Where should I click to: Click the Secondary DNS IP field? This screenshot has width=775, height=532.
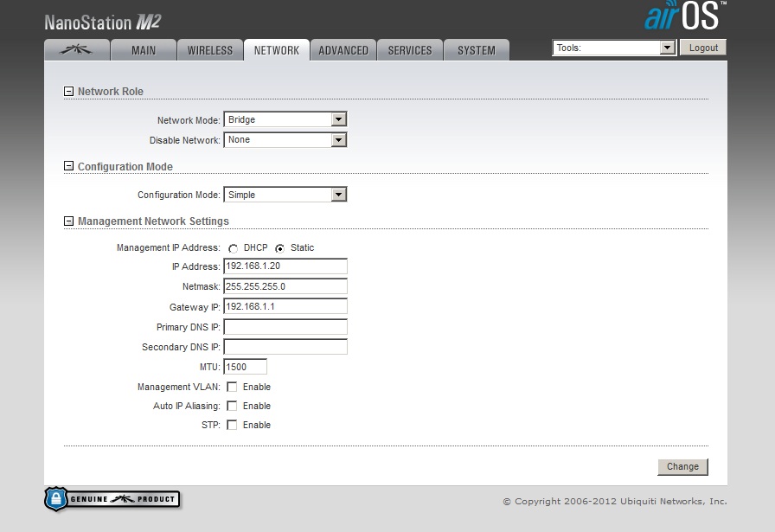tap(285, 347)
